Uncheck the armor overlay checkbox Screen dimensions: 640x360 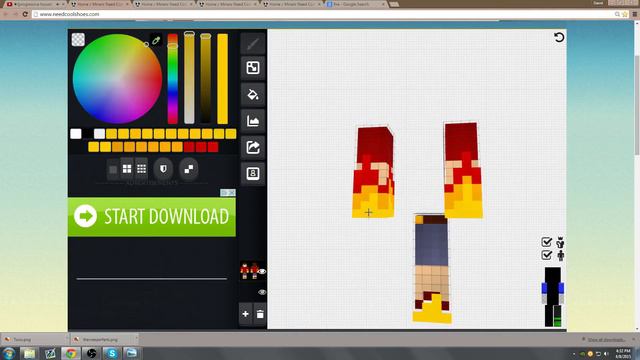tap(547, 242)
